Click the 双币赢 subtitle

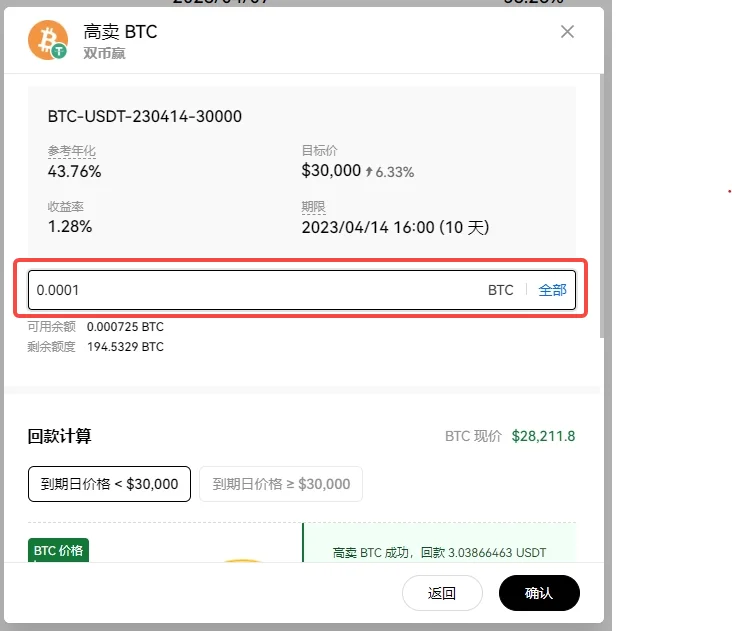tap(104, 53)
